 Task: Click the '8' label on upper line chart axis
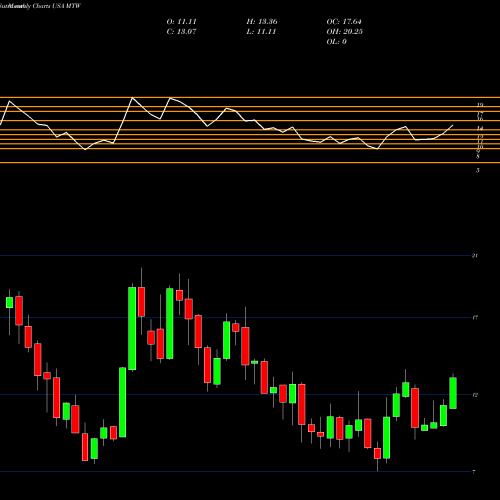(478, 156)
